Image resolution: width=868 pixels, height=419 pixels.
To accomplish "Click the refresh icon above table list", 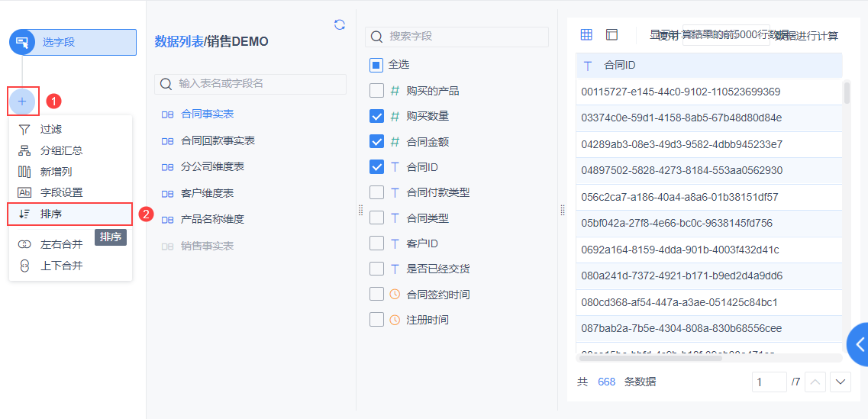I will [x=340, y=24].
